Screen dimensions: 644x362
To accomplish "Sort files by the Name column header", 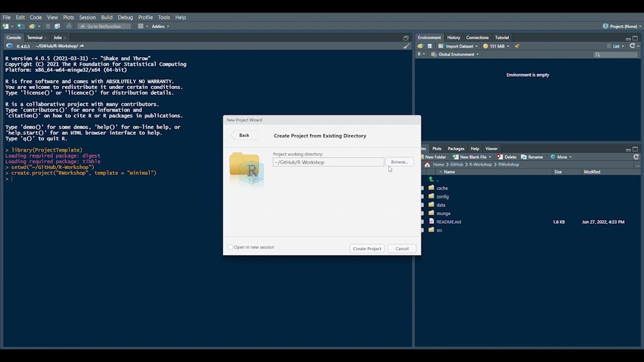I will point(449,171).
